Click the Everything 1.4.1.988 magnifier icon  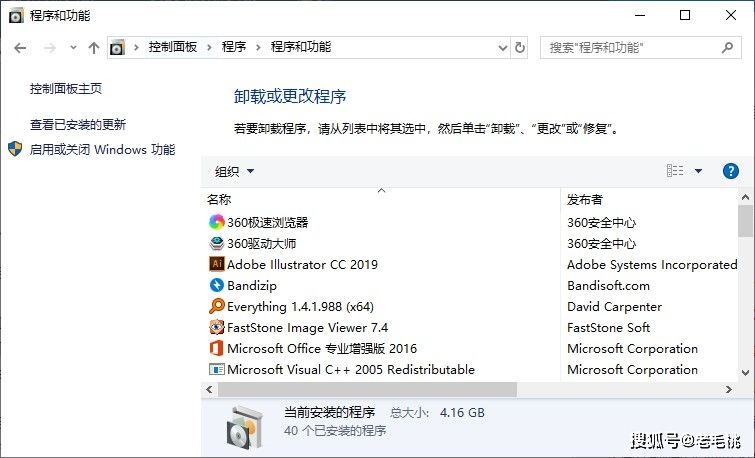(217, 306)
